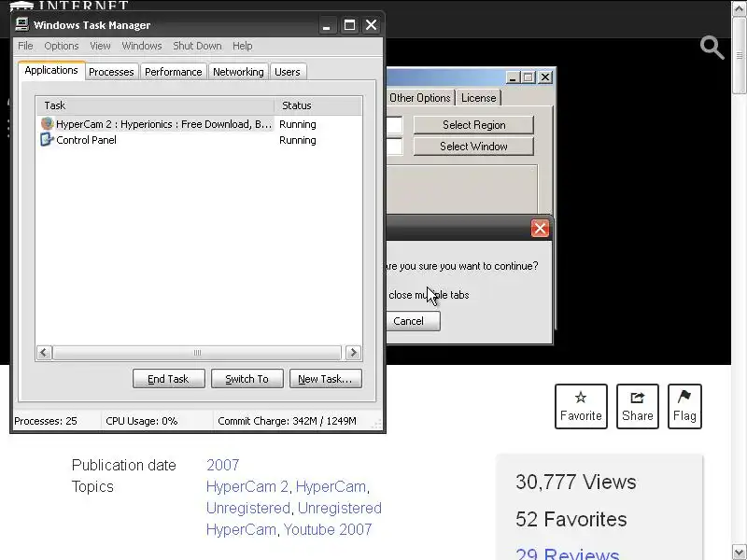Open the Windows menu in Task Manager
747x560 pixels.
pyautogui.click(x=142, y=46)
